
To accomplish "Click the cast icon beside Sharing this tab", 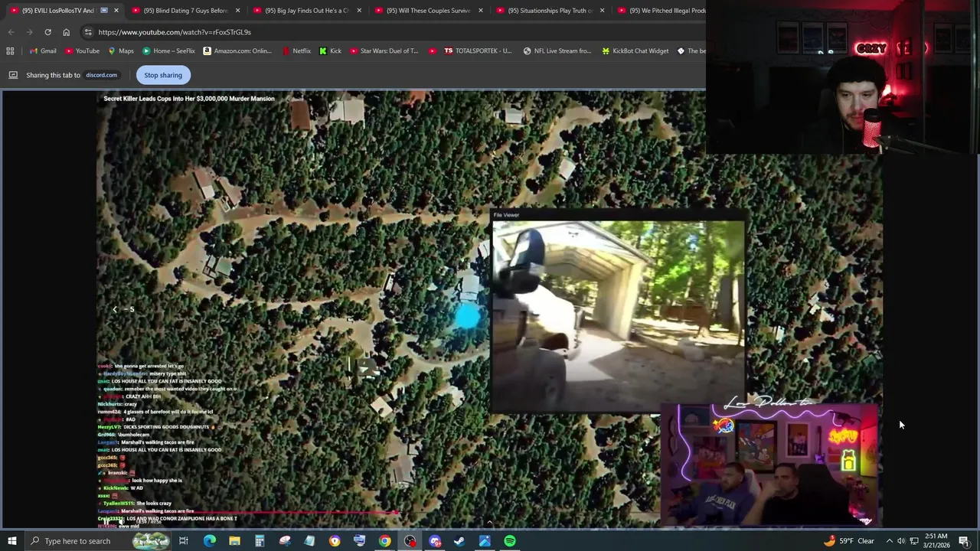I will click(x=13, y=75).
